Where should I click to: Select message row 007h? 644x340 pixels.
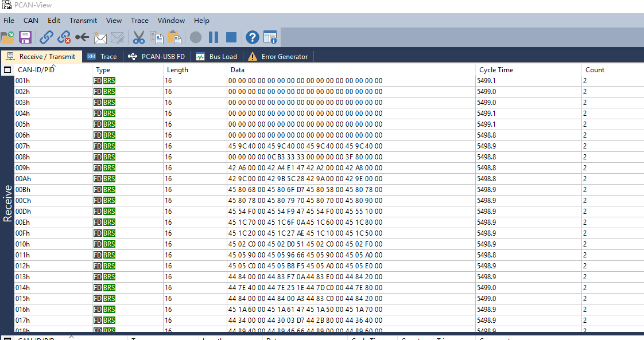click(328, 146)
